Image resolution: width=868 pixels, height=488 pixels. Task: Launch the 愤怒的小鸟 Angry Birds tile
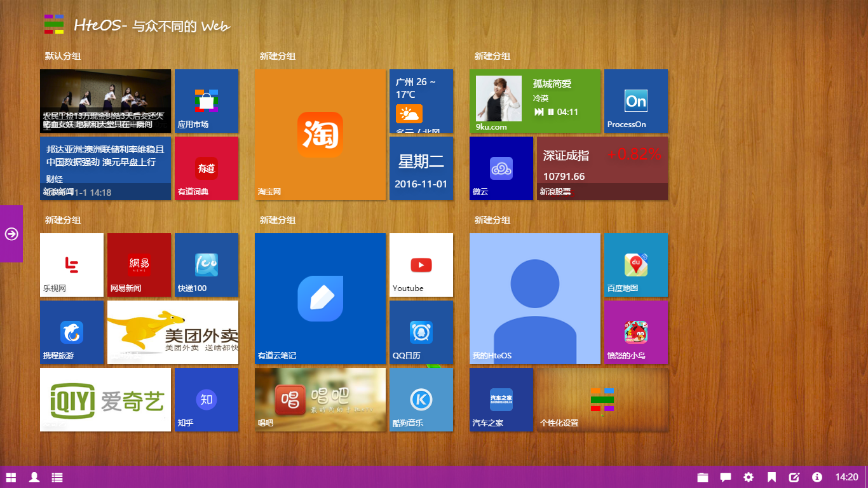coord(636,332)
